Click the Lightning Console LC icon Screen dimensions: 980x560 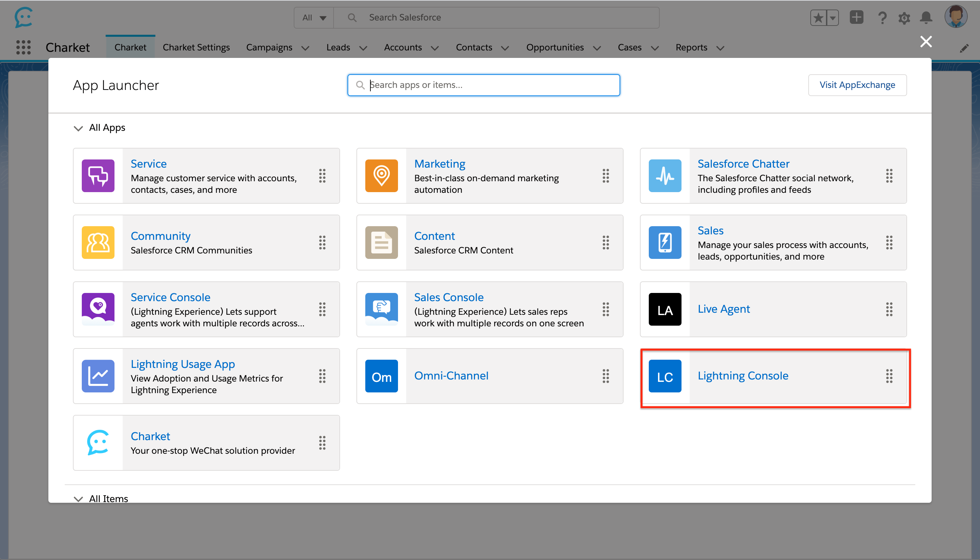pyautogui.click(x=665, y=376)
